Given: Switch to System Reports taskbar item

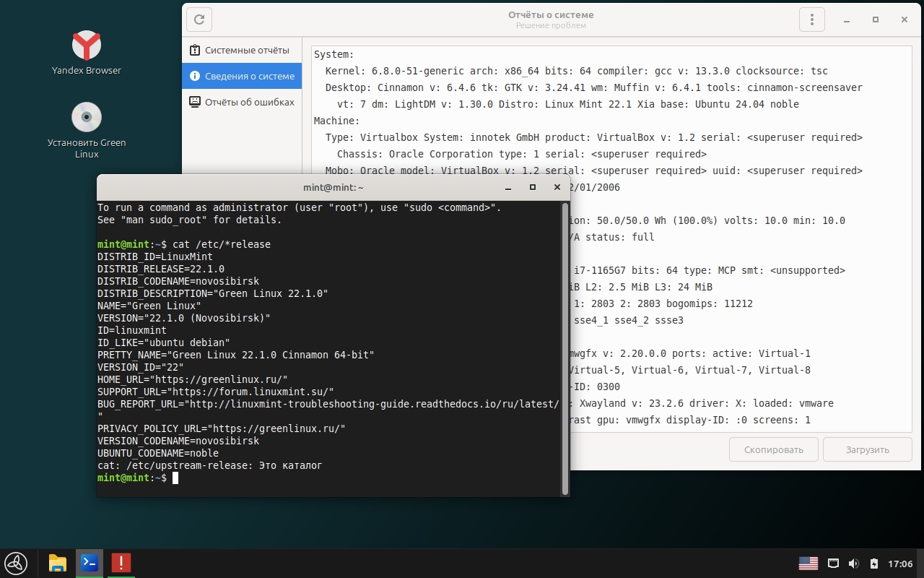Looking at the screenshot, I should [x=121, y=563].
